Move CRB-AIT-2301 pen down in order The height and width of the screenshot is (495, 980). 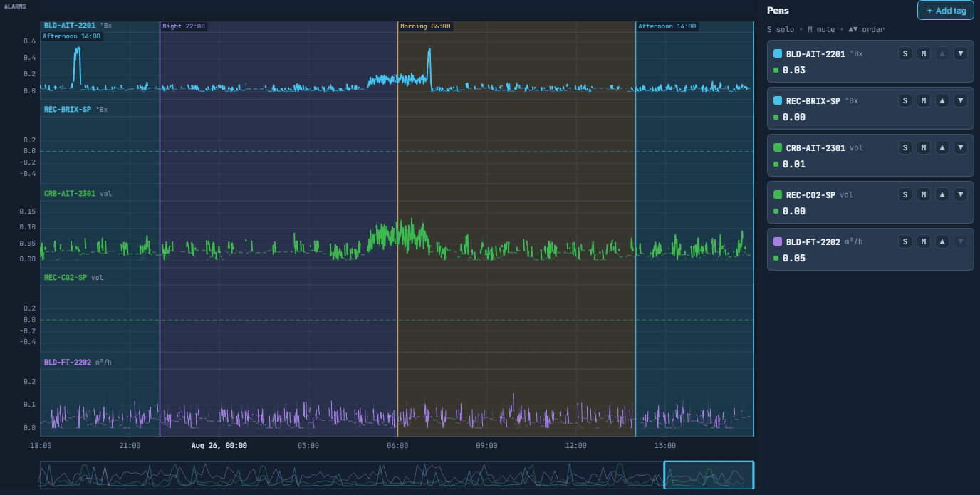961,147
